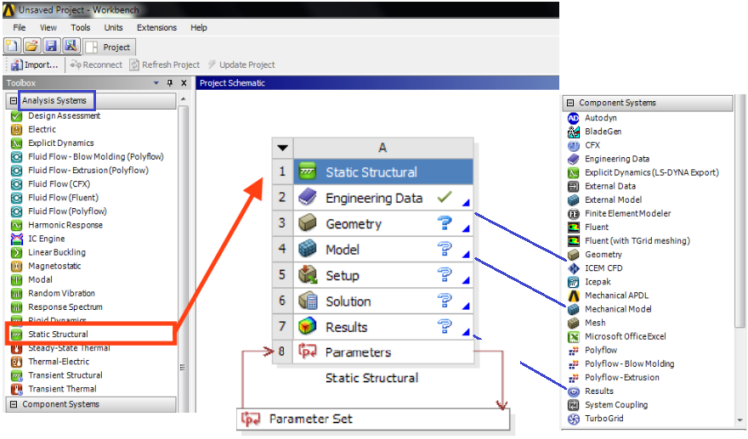Click the Component Systems scrollbar down arrow
This screenshot has height=439, width=748.
740,420
